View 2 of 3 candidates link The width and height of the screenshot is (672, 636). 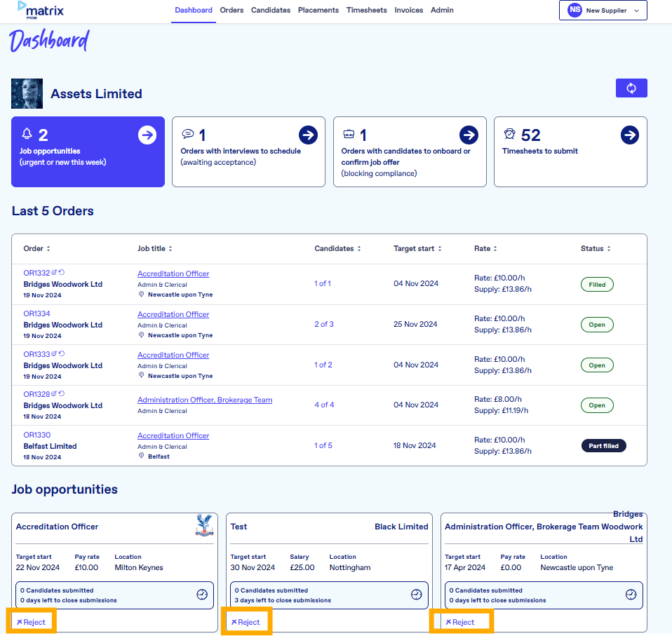click(324, 324)
